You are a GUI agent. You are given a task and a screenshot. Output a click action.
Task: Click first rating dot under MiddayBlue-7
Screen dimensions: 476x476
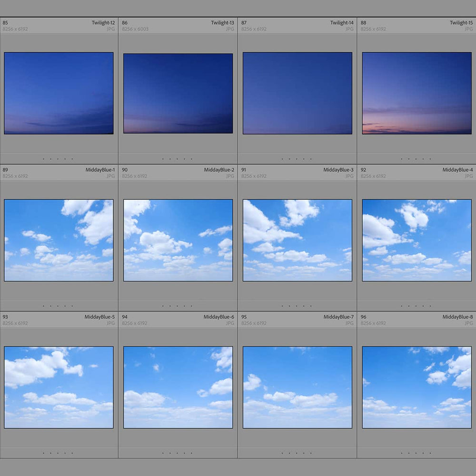tap(282, 453)
